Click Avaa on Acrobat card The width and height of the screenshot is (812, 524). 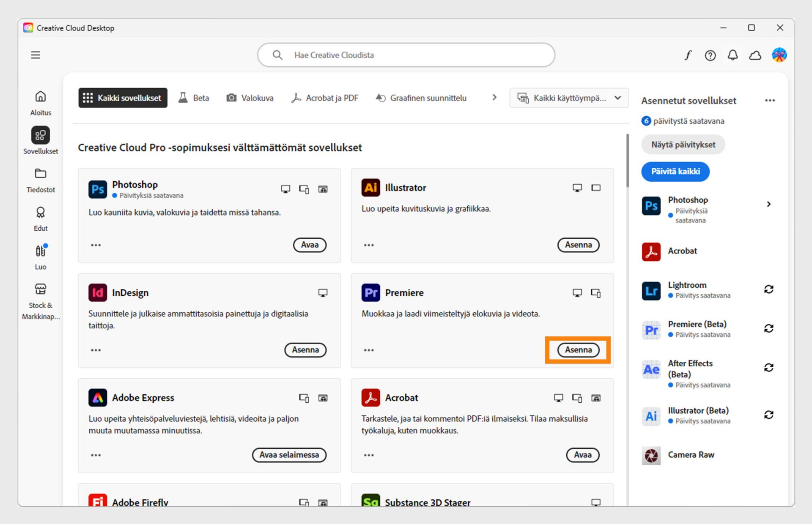point(582,455)
